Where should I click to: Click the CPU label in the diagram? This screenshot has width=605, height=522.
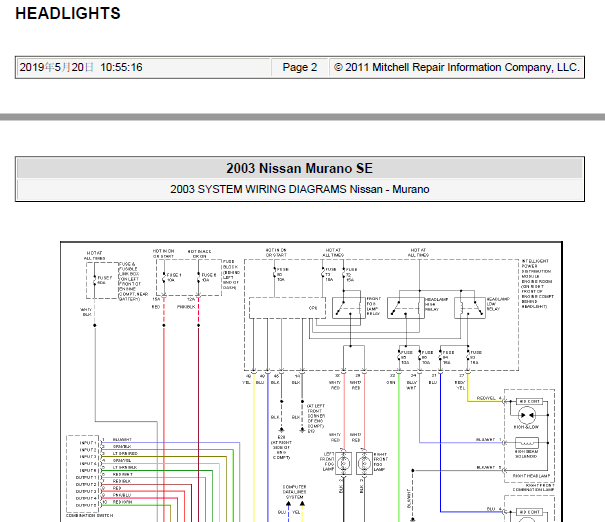pos(313,308)
